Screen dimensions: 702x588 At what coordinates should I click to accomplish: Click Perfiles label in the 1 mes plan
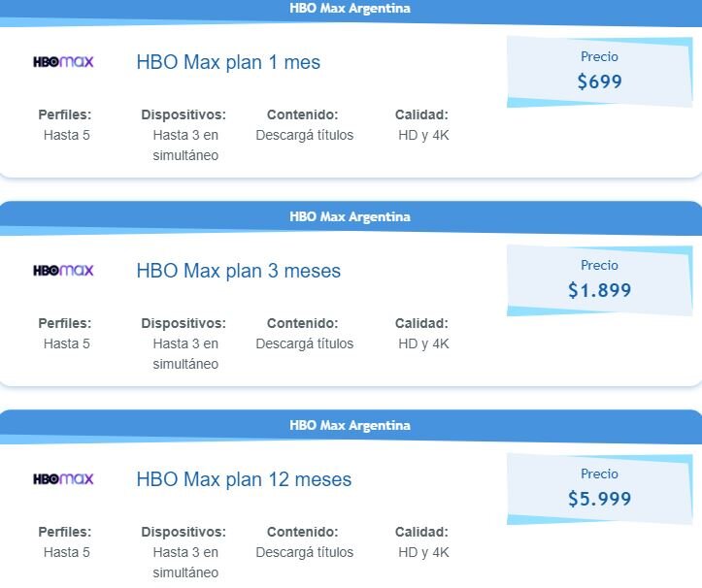click(x=65, y=114)
